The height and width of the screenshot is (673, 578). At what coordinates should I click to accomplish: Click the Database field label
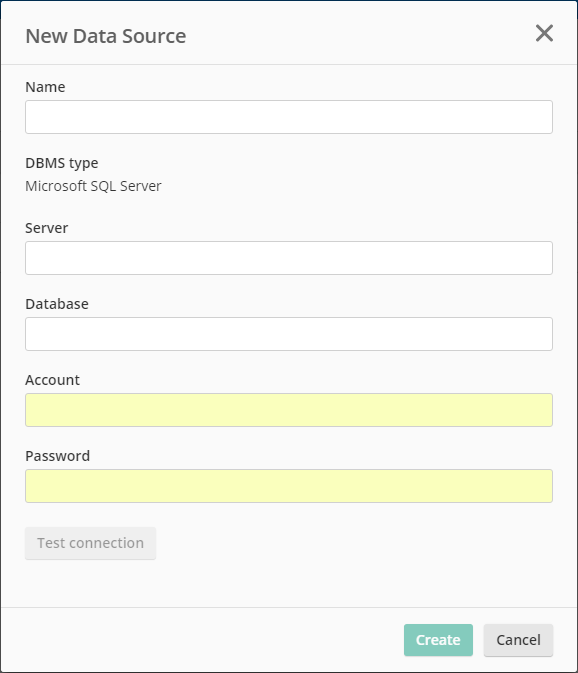click(x=57, y=304)
